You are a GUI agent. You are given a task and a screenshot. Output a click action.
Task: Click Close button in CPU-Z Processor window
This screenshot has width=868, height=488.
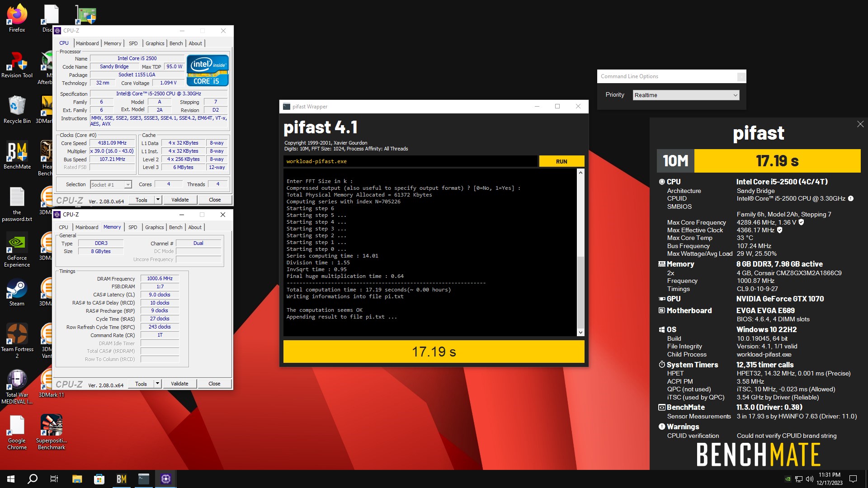[215, 200]
